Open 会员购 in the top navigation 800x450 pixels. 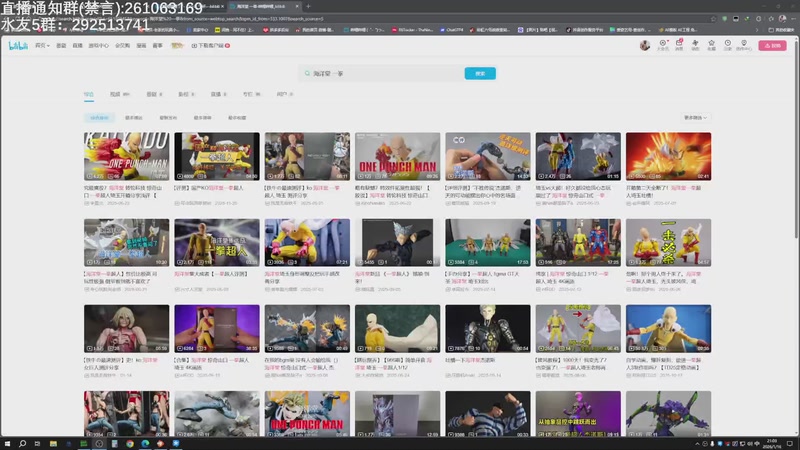[x=122, y=46]
